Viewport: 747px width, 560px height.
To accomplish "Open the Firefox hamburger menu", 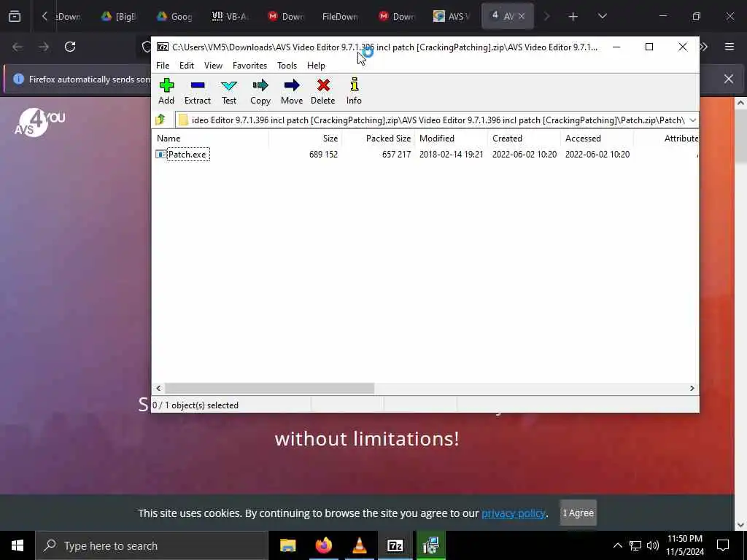I will coord(729,47).
